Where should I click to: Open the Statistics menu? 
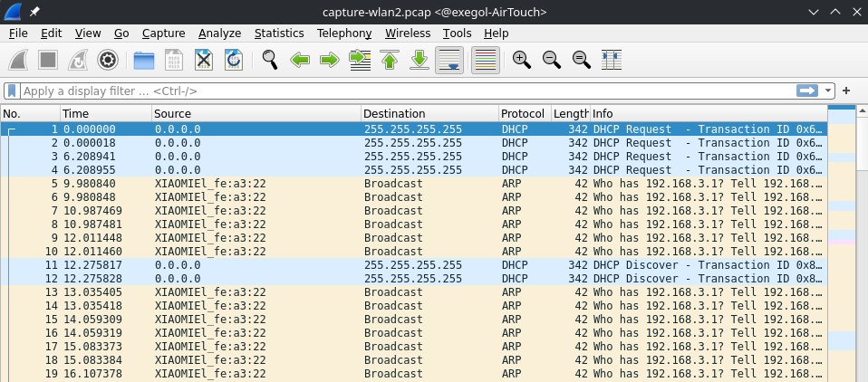[278, 33]
